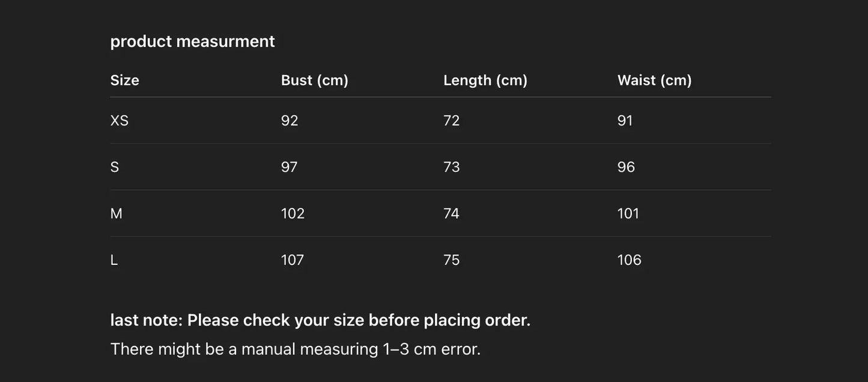Click the XS bust value 92
The width and height of the screenshot is (868, 382).
[290, 121]
